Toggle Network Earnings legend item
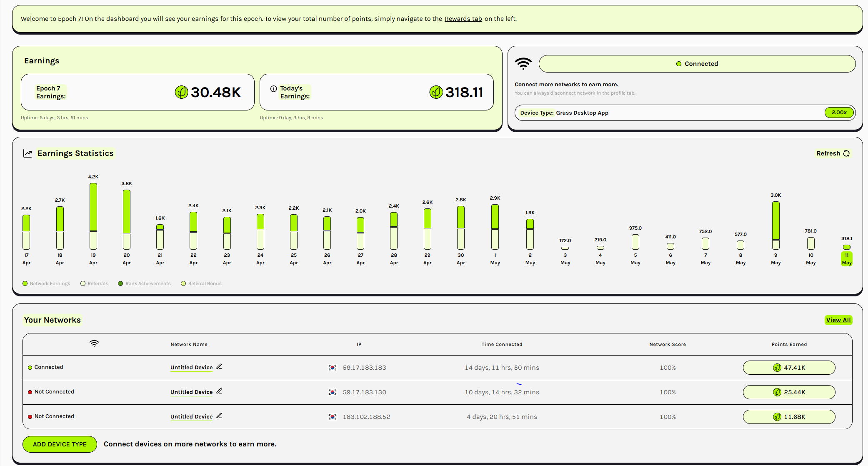Viewport: 868px width, 466px height. pyautogui.click(x=46, y=283)
